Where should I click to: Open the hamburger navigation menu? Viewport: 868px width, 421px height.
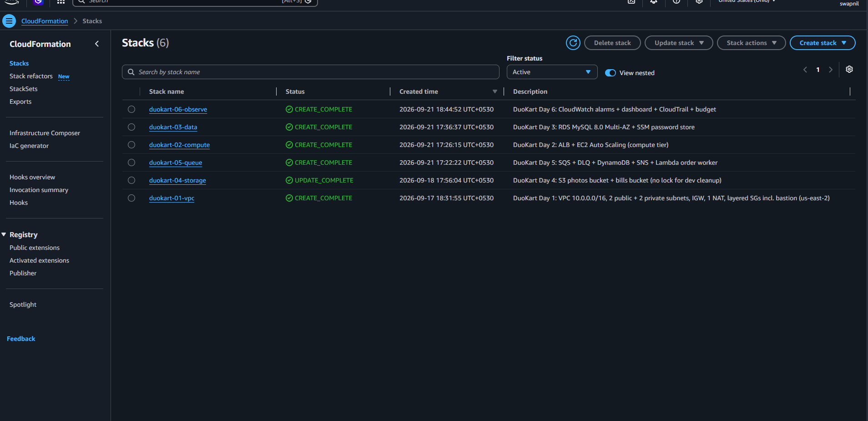(9, 21)
